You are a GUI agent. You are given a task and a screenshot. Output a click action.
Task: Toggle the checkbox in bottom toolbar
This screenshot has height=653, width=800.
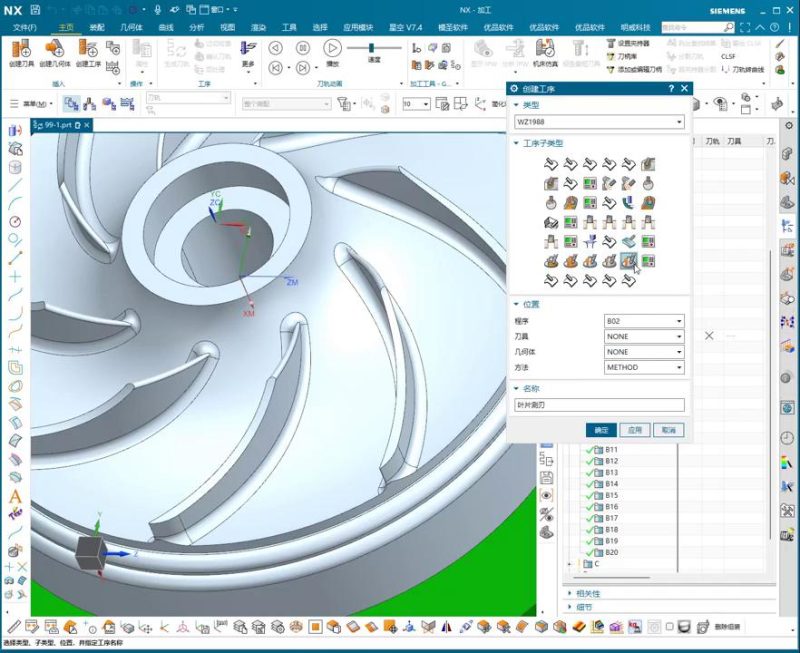[x=669, y=627]
